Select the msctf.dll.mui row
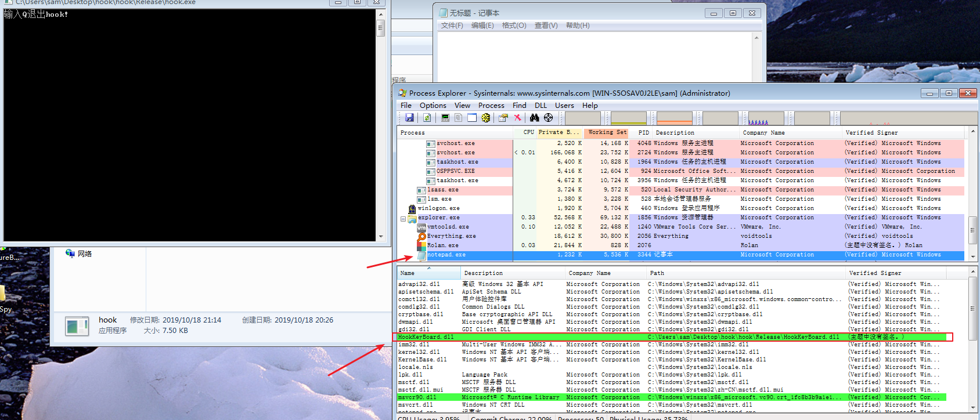 click(672, 390)
